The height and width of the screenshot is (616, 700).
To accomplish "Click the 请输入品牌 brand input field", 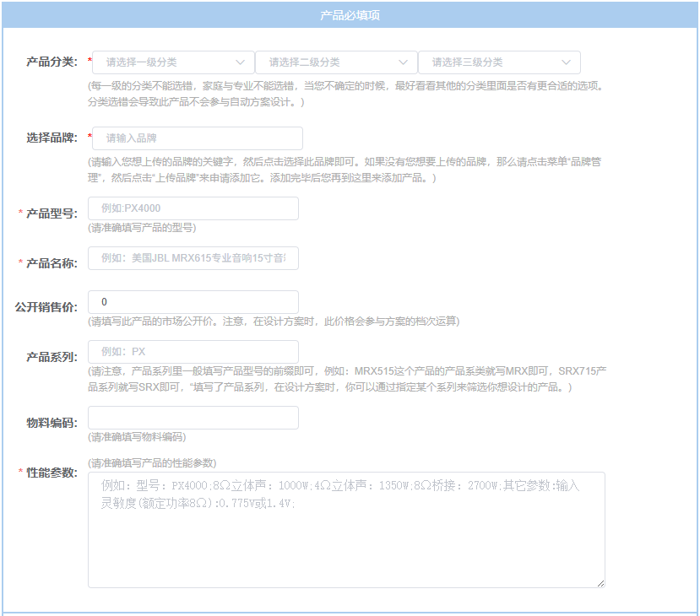I will 198,138.
